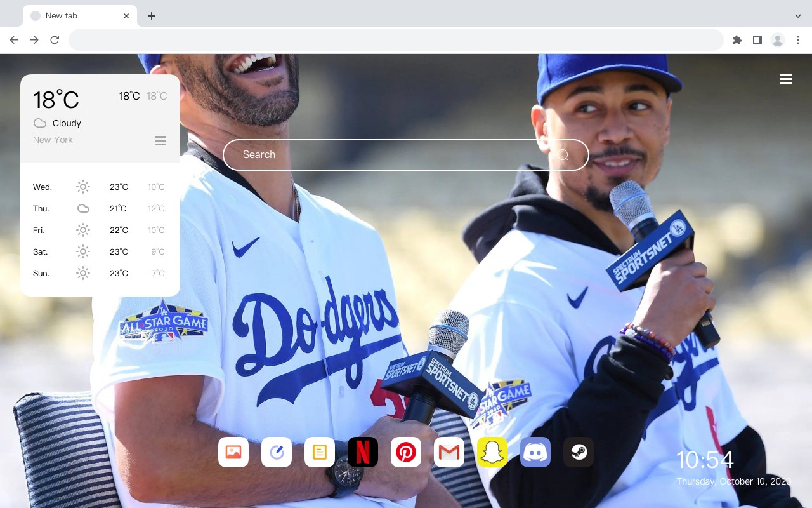Open the Discord shortcut icon
Viewport: 812px width, 508px height.
[x=535, y=452]
